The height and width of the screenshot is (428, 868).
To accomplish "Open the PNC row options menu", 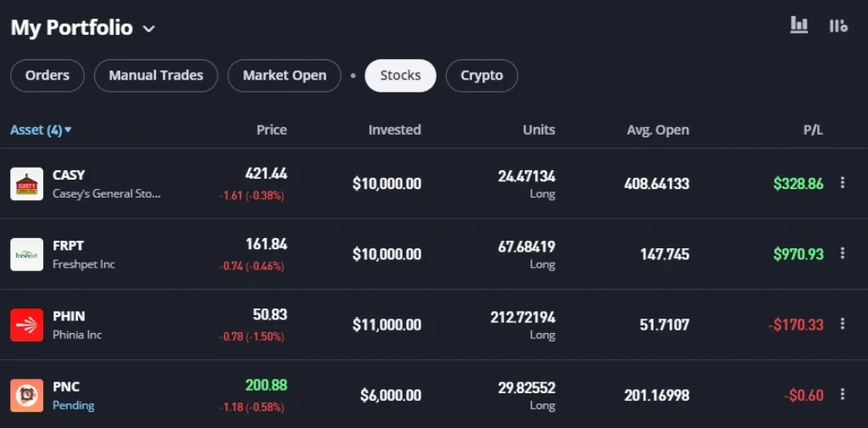I will (842, 394).
